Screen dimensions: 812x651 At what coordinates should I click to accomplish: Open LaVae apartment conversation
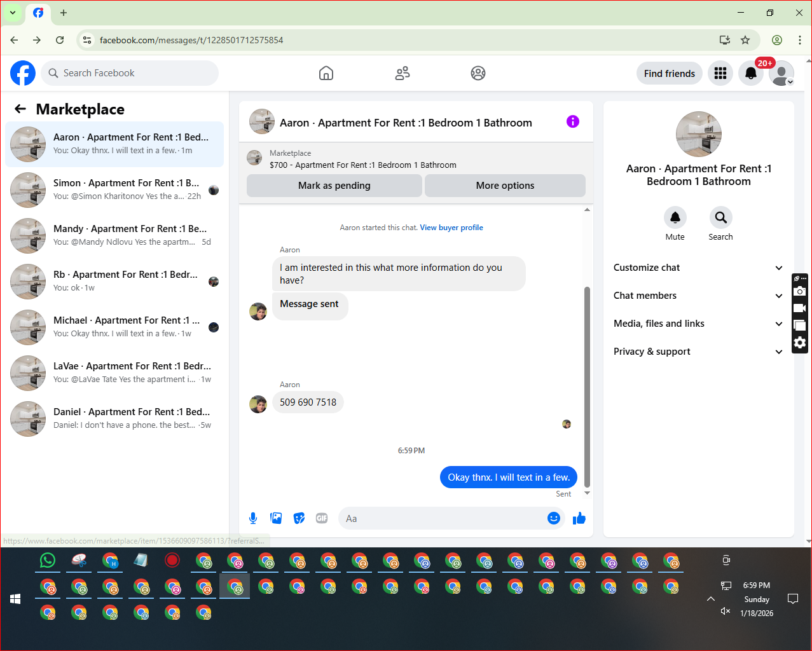click(x=114, y=373)
